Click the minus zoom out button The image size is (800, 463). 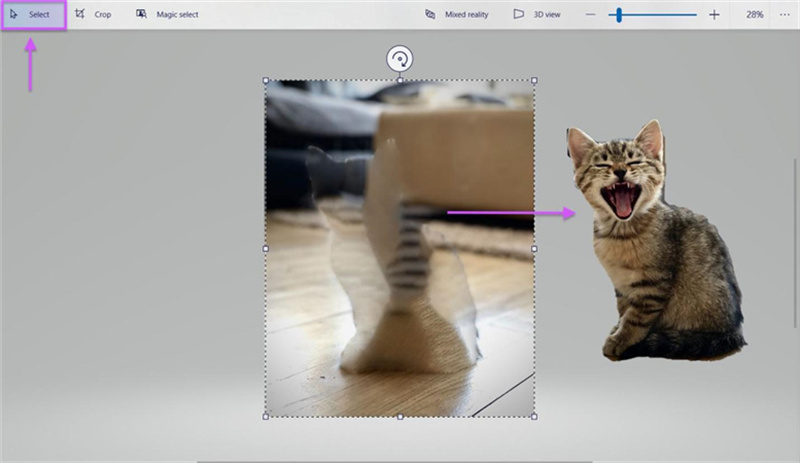590,15
